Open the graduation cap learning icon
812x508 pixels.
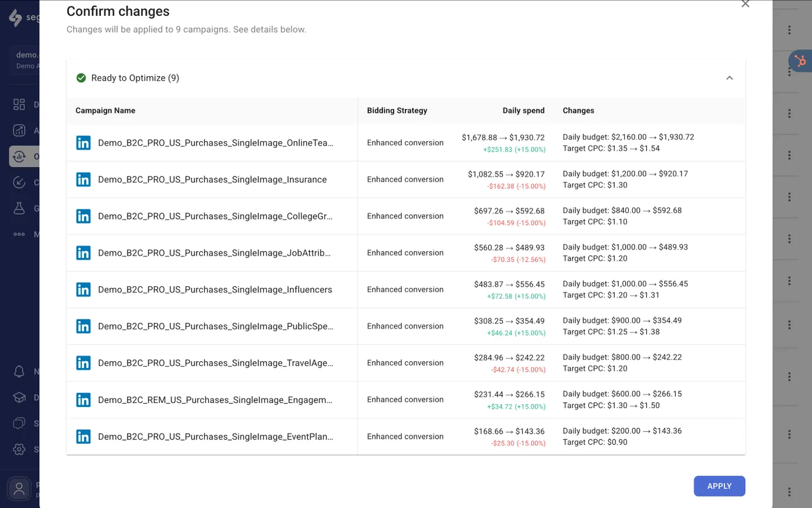[19, 397]
